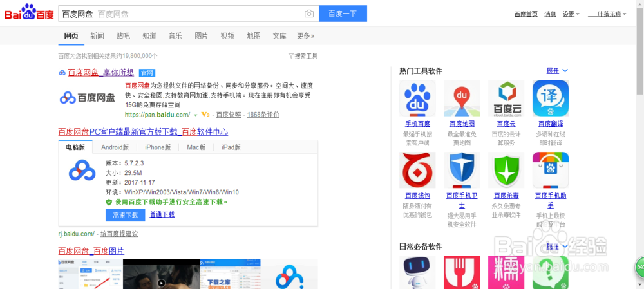Open the 百度手机卫士 shield icon

(x=462, y=170)
